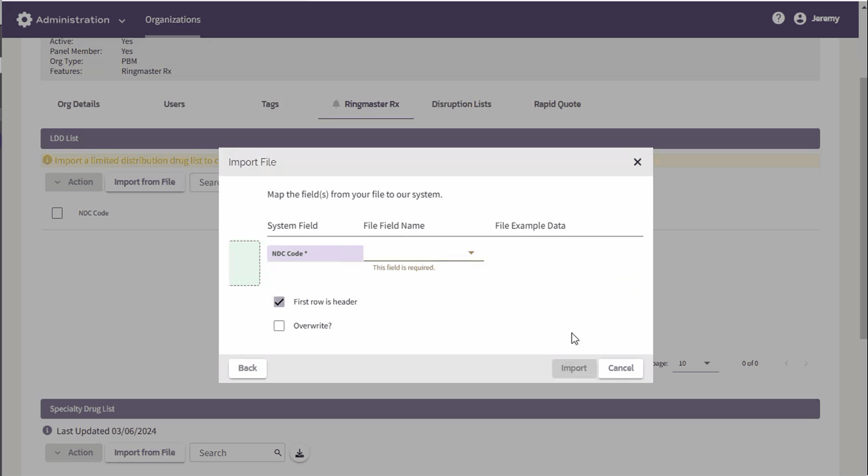868x476 pixels.
Task: Click the LDD List section header
Action: point(430,138)
